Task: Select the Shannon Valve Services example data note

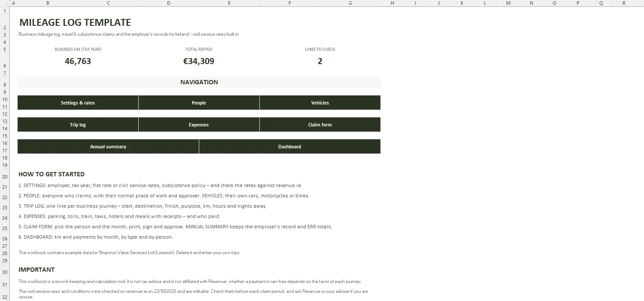Action: tap(129, 252)
